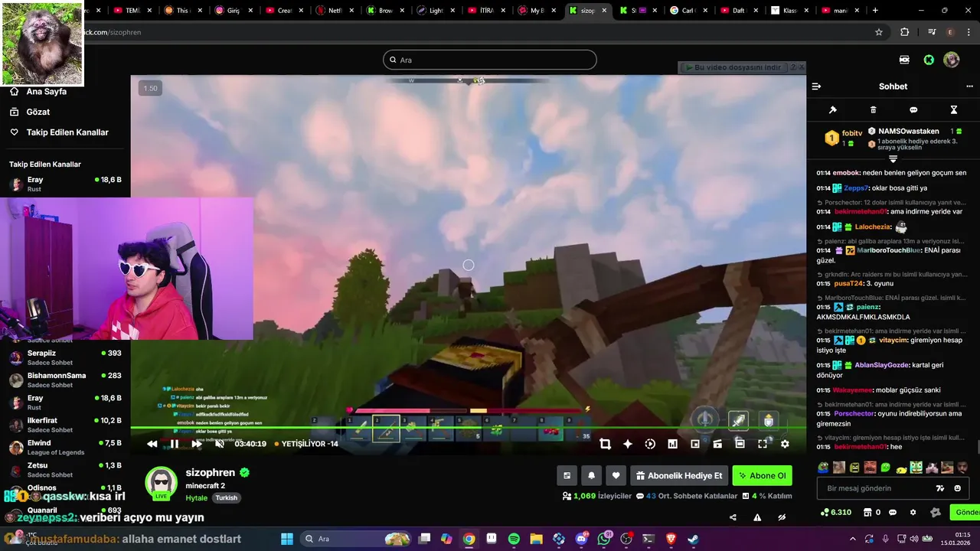Open Serapliz channel in followed list

click(x=65, y=357)
